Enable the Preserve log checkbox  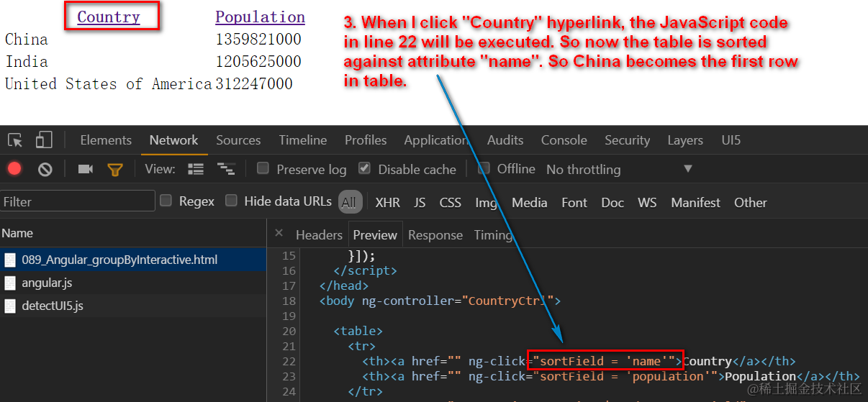[263, 168]
